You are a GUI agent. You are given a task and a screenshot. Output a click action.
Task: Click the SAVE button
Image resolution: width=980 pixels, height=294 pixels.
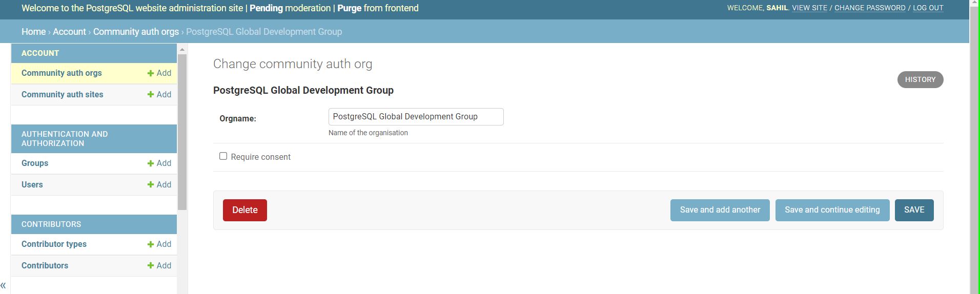point(914,210)
